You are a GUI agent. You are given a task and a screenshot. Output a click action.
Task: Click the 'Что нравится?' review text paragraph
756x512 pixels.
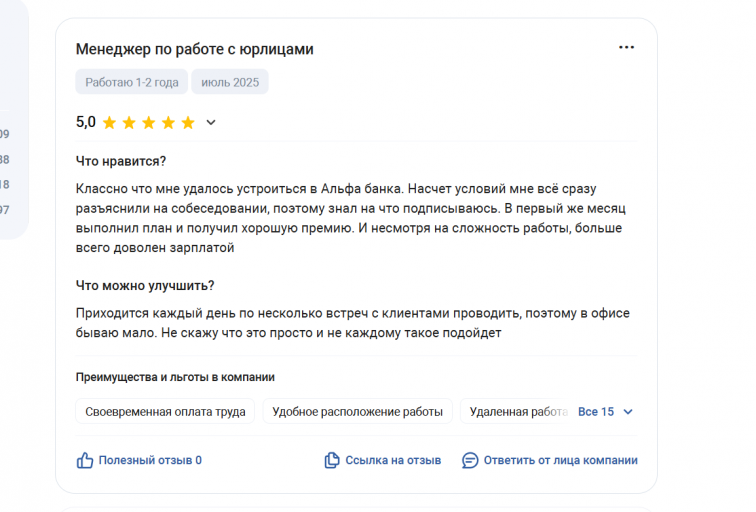tap(351, 218)
